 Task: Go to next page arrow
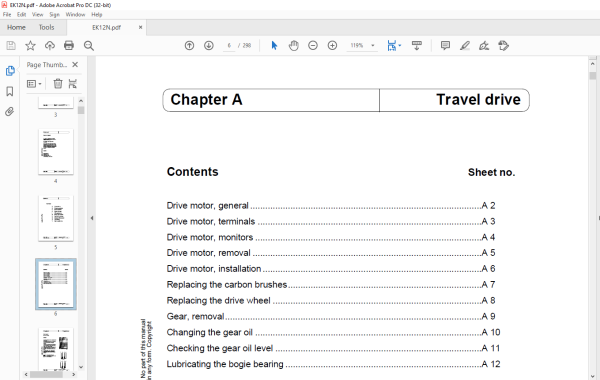click(x=209, y=46)
